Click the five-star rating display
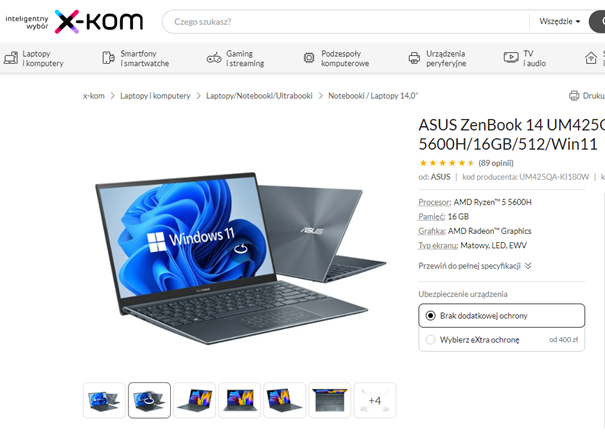The height and width of the screenshot is (434, 605). 447,163
